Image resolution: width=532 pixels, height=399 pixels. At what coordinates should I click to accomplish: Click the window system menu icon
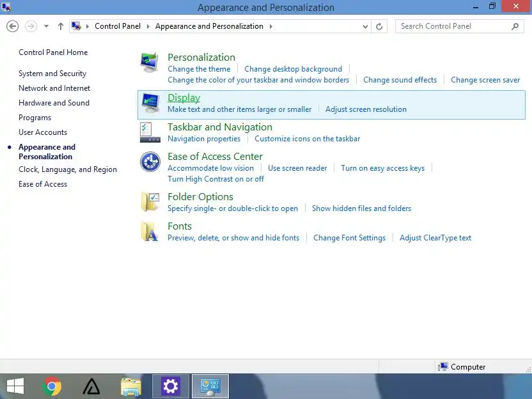tap(6, 7)
